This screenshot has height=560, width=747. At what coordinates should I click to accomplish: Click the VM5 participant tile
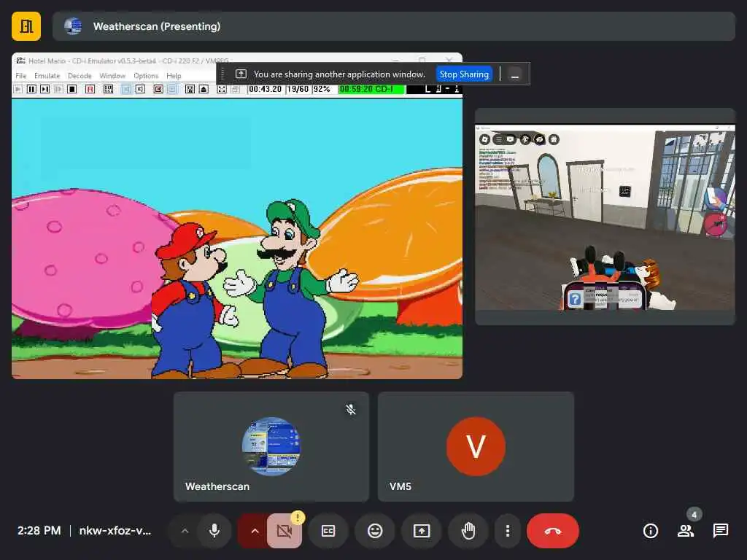(x=476, y=447)
